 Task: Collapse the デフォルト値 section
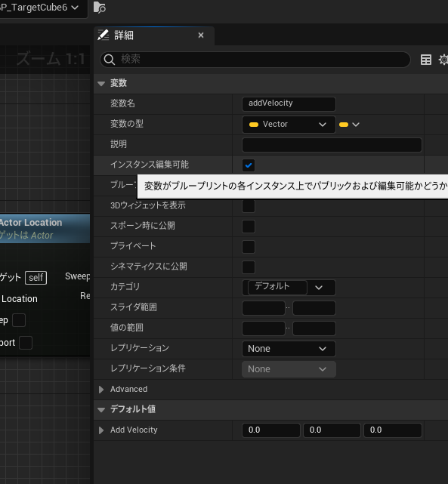click(101, 410)
